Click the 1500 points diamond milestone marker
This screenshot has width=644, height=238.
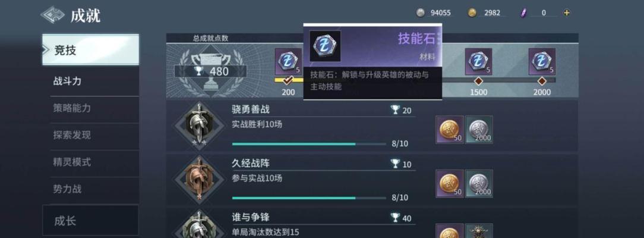coord(478,80)
